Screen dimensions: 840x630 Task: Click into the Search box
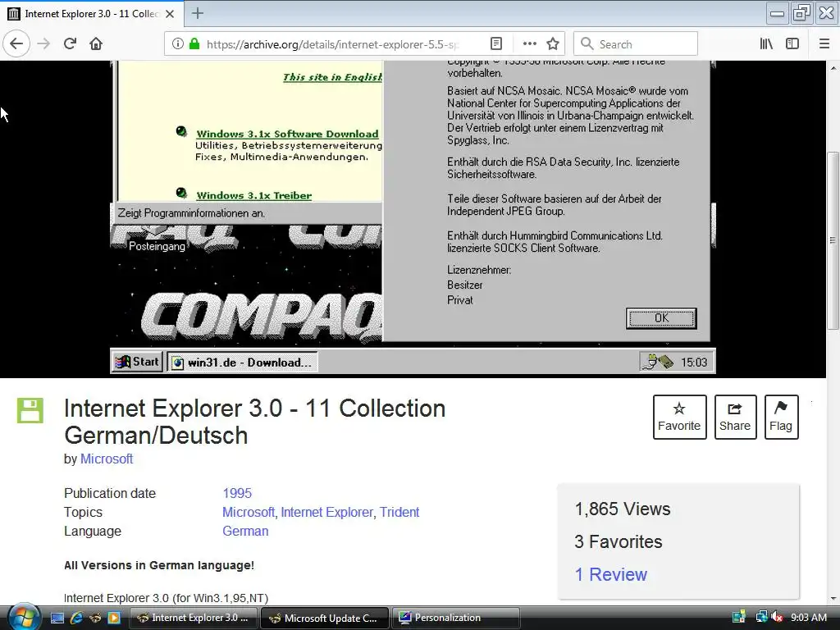coord(636,44)
